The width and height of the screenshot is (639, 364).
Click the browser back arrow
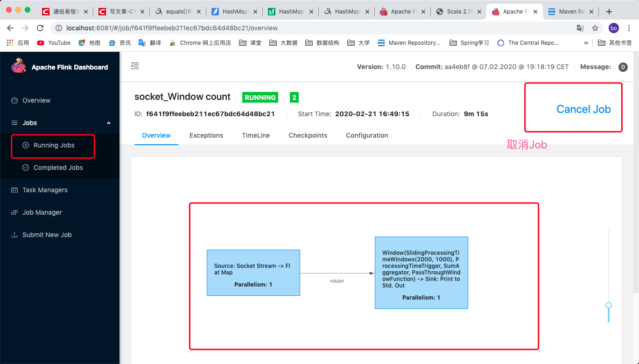pos(10,28)
